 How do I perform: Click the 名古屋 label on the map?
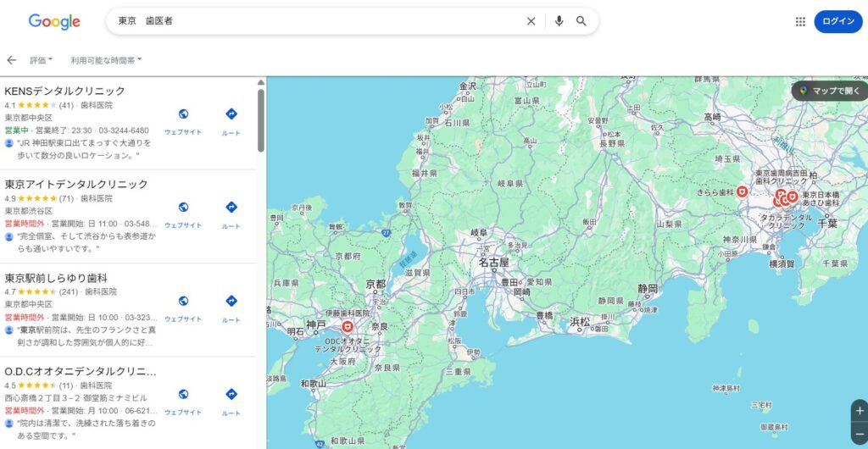coord(494,263)
